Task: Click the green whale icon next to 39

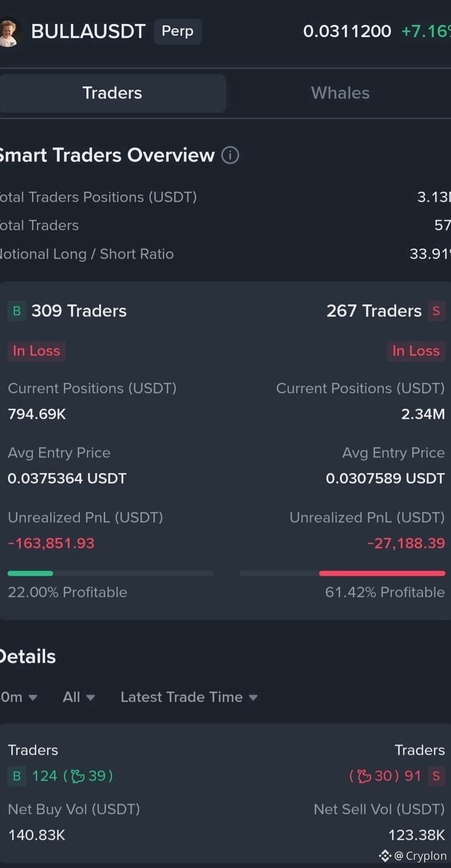Action: [x=78, y=776]
